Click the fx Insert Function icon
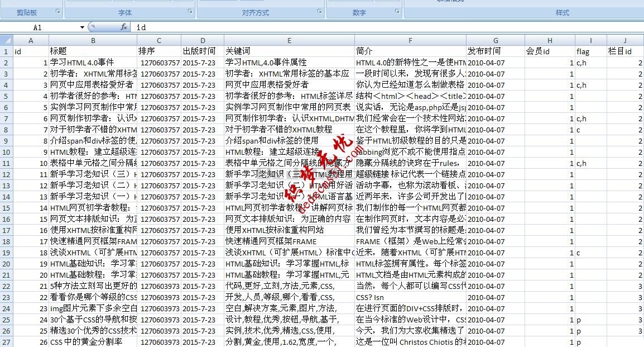The image size is (644, 347). pyautogui.click(x=124, y=27)
